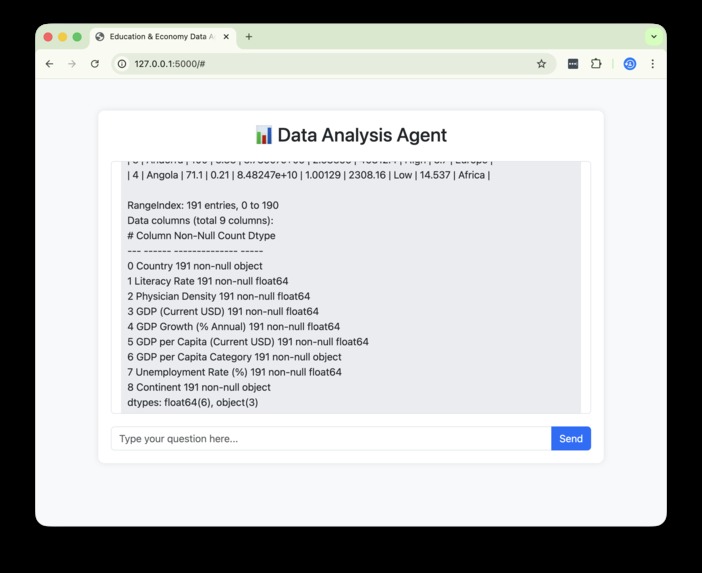The image size is (702, 573).
Task: Click the bar chart emoji in title
Action: [264, 135]
